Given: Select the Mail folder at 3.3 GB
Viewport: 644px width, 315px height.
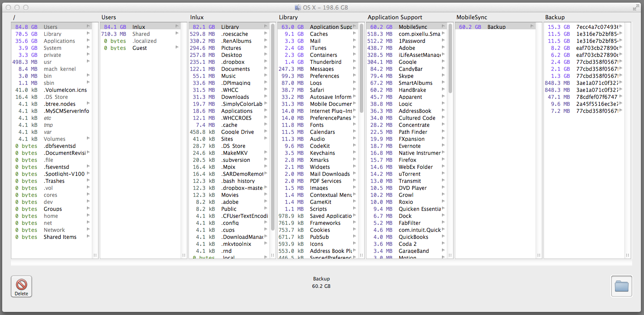Looking at the screenshot, I should point(318,41).
